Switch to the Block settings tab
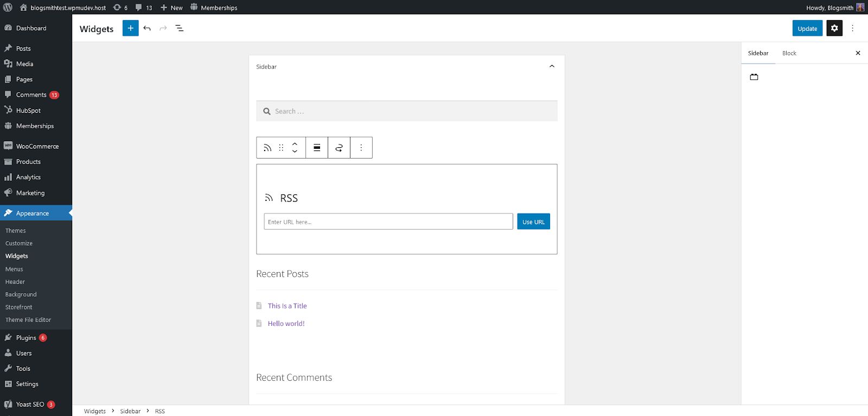 [789, 53]
